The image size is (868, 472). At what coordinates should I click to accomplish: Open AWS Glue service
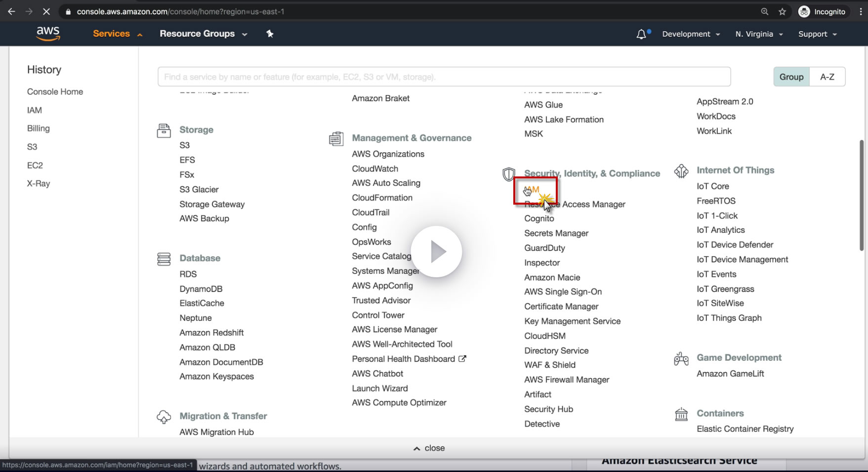pyautogui.click(x=543, y=105)
